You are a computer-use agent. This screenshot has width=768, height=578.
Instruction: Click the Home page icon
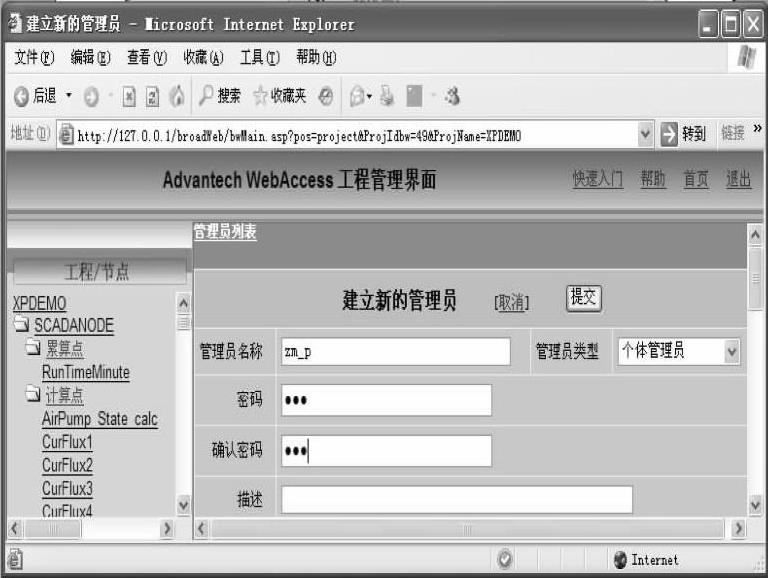tap(177, 96)
